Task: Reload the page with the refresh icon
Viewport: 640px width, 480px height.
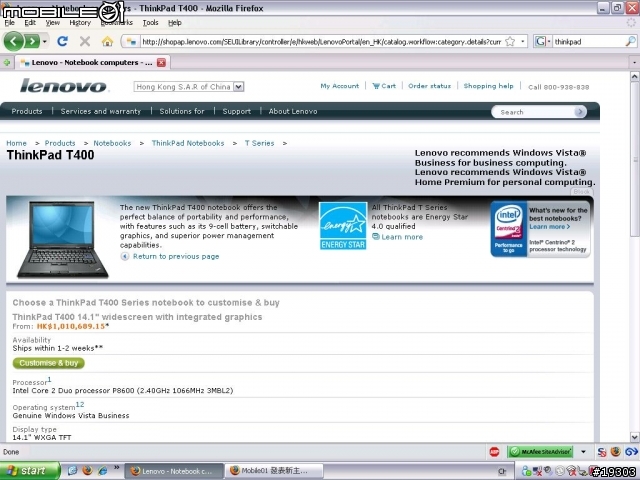Action: coord(62,41)
